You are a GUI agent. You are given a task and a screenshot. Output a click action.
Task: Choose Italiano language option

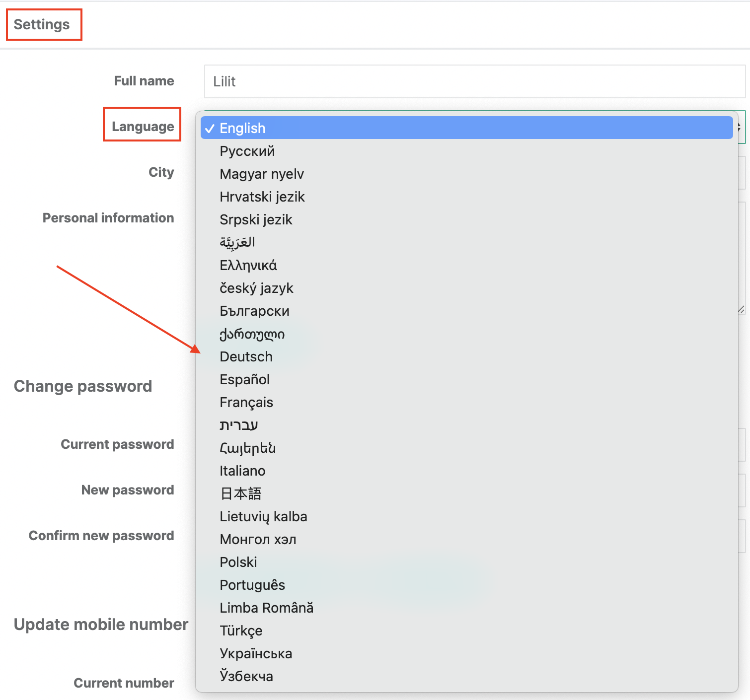pos(242,471)
